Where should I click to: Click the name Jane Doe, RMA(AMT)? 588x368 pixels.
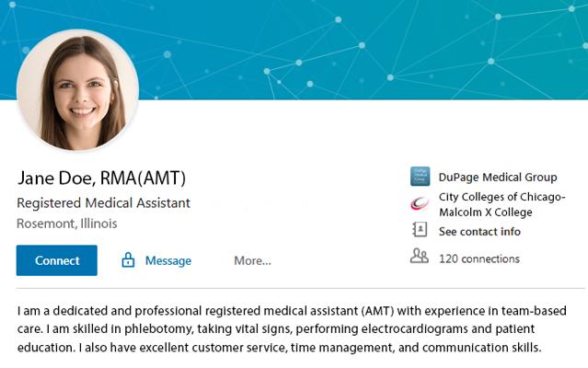pos(101,178)
